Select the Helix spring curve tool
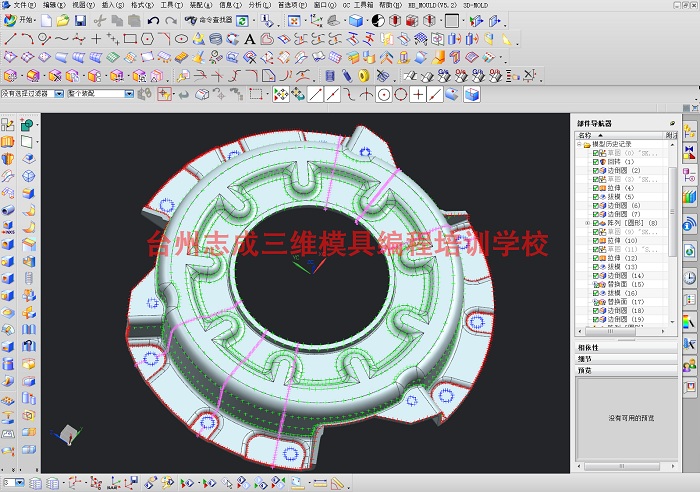Viewport: 700px width, 492px height. click(216, 39)
